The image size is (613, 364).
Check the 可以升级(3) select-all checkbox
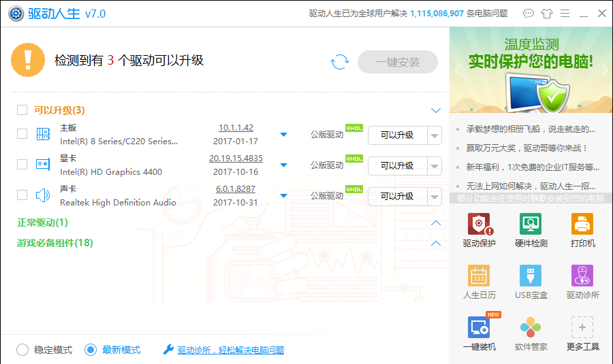[22, 110]
